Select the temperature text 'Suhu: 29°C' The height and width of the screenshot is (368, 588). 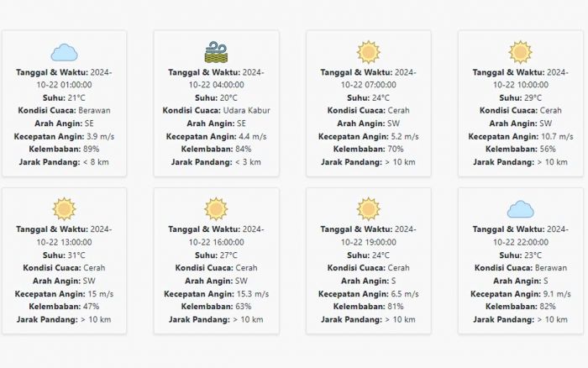pos(521,98)
